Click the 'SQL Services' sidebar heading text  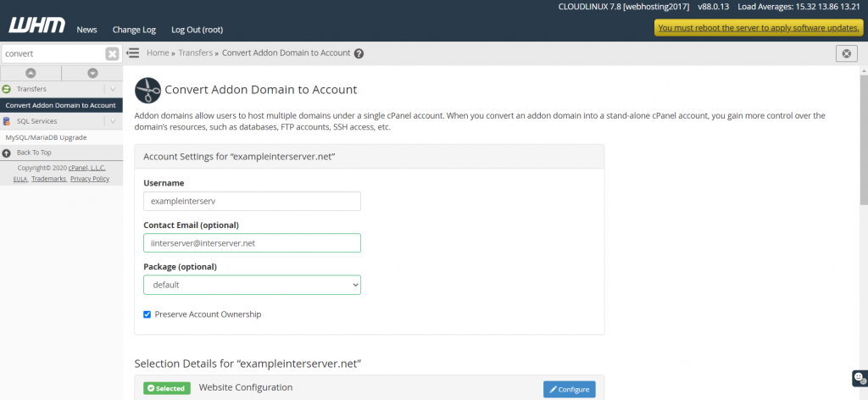36,121
